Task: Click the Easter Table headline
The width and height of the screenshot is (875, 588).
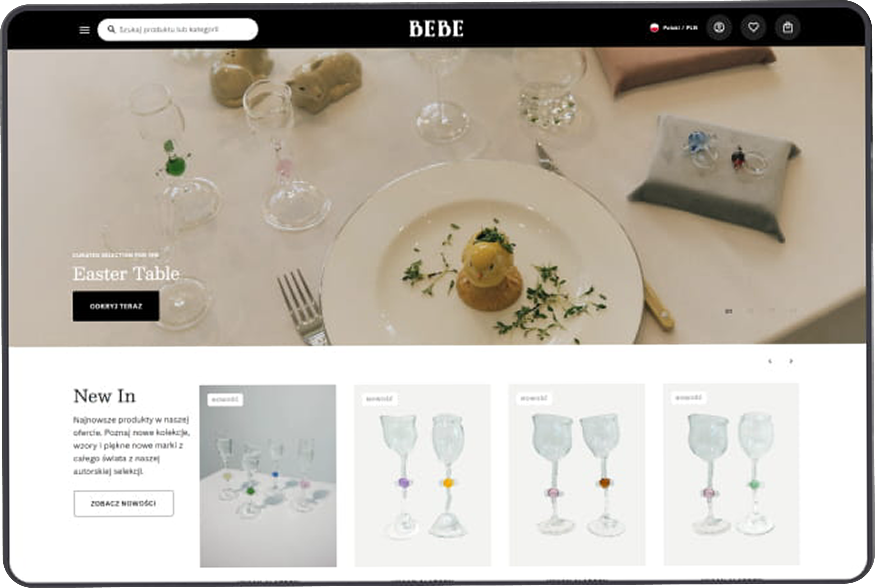Action: pyautogui.click(x=126, y=274)
